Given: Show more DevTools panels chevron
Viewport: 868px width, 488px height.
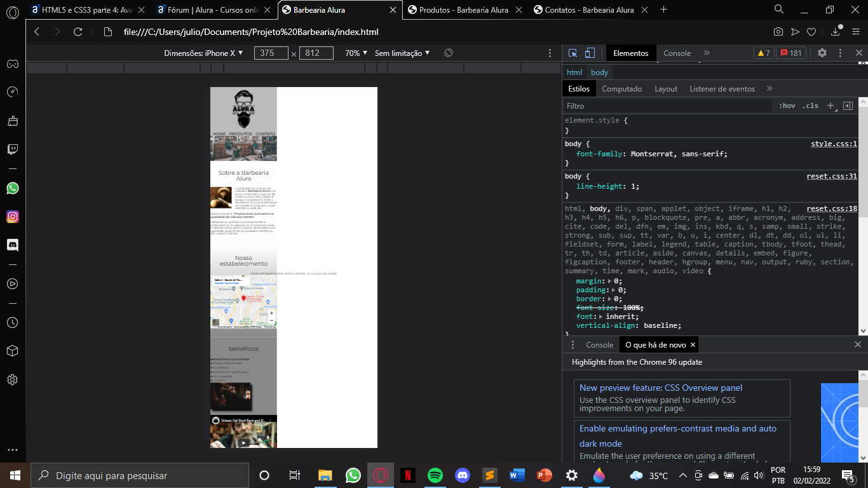Looking at the screenshot, I should click(707, 53).
